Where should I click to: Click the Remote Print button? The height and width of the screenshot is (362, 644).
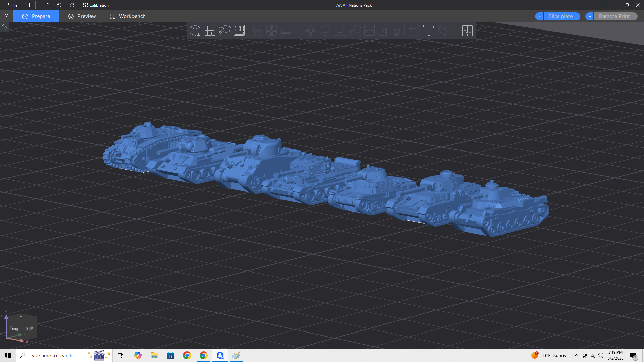[615, 16]
